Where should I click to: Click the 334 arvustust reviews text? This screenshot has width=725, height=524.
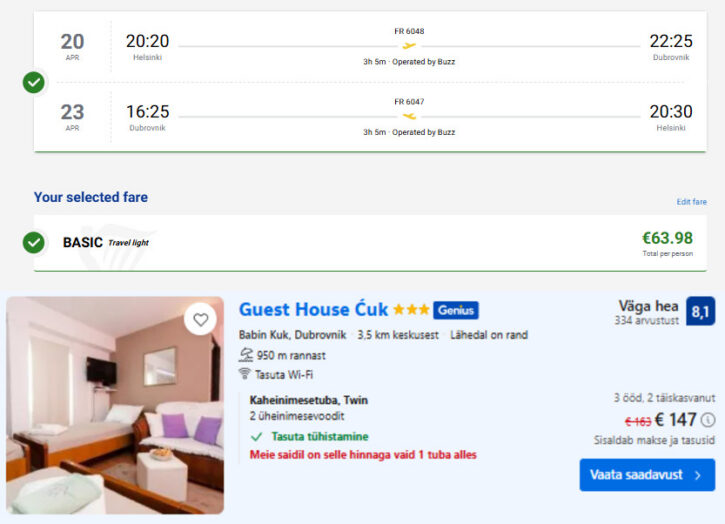click(x=645, y=321)
